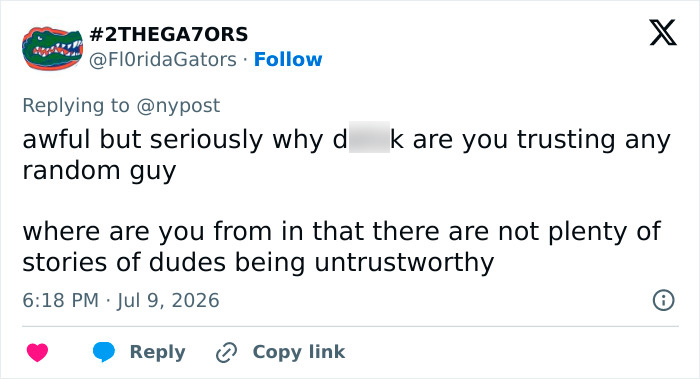Open the X logo in the corner
This screenshot has width=700, height=379.
tap(663, 32)
